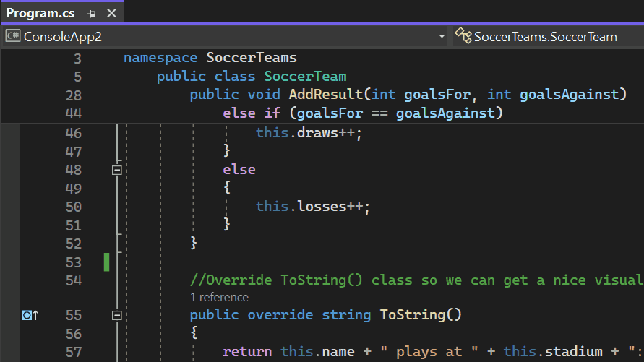The height and width of the screenshot is (362, 644).
Task: Click the SoccerTeam class icon in navigation bar
Action: point(463,35)
